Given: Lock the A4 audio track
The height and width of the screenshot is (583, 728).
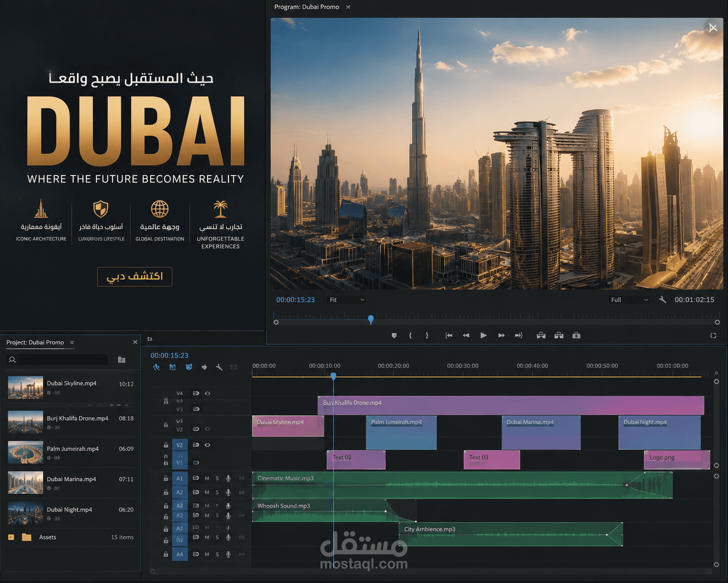Looking at the screenshot, I should (166, 554).
